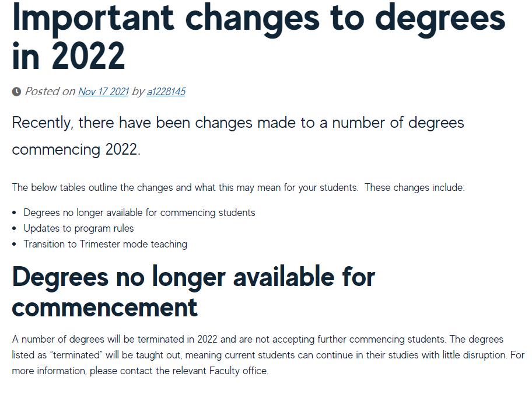Viewport: 532px width, 394px height.
Task: Click paragraph starting A number of degrees
Action: tap(268, 355)
